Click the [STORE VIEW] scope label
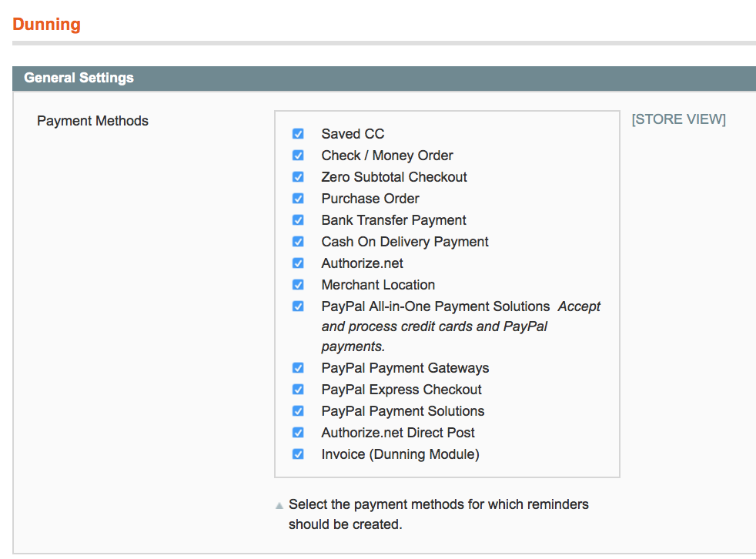 point(678,119)
